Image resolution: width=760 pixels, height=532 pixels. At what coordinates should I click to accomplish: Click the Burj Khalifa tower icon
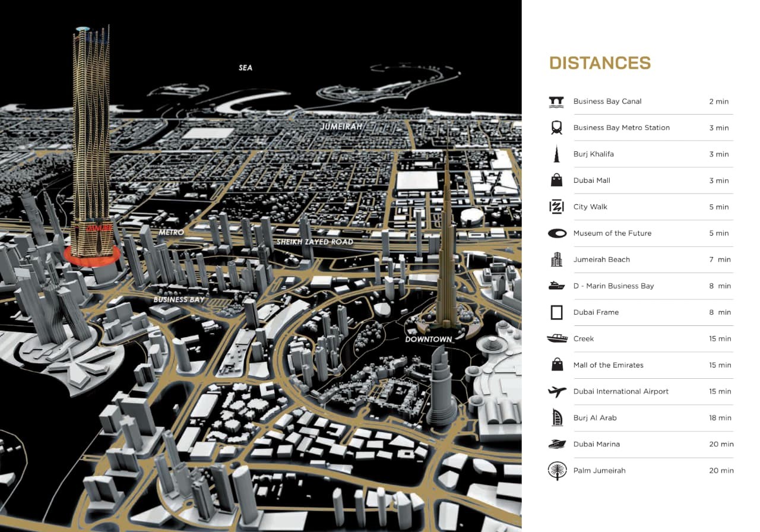pyautogui.click(x=556, y=154)
